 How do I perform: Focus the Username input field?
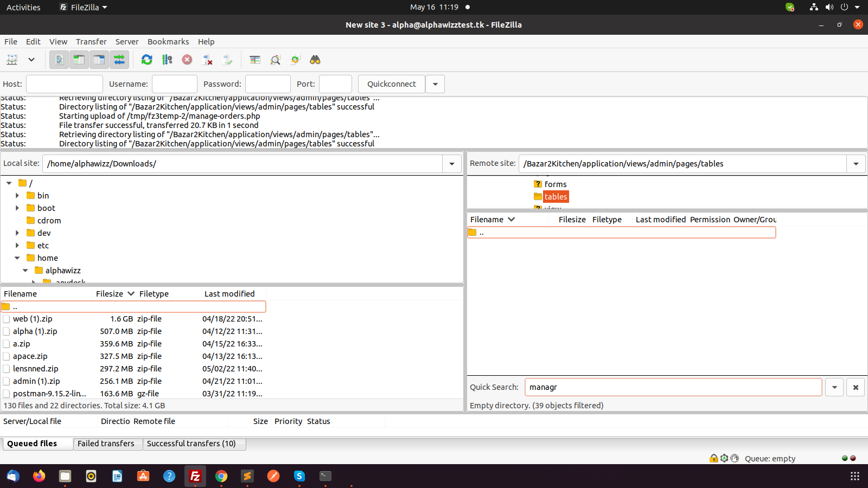click(175, 84)
